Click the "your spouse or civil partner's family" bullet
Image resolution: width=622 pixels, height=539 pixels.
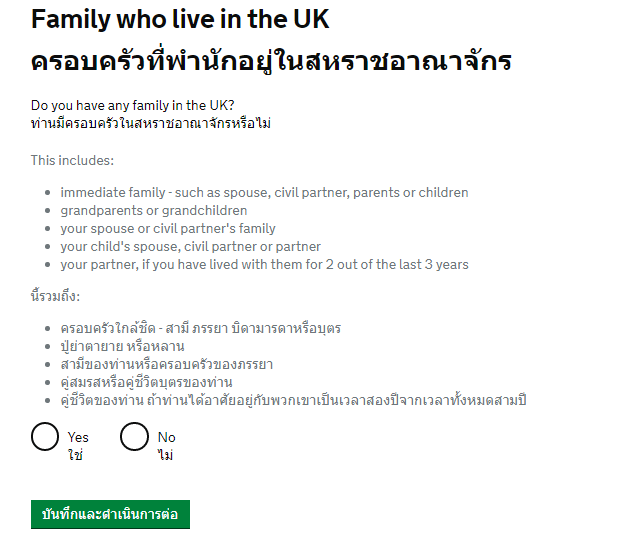click(x=168, y=228)
